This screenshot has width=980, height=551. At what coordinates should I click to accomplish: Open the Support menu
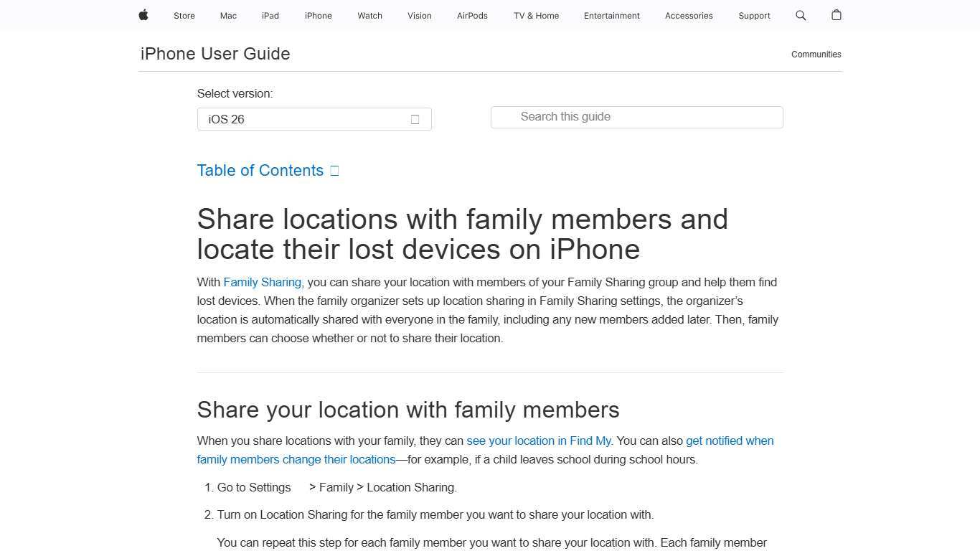[x=754, y=15]
